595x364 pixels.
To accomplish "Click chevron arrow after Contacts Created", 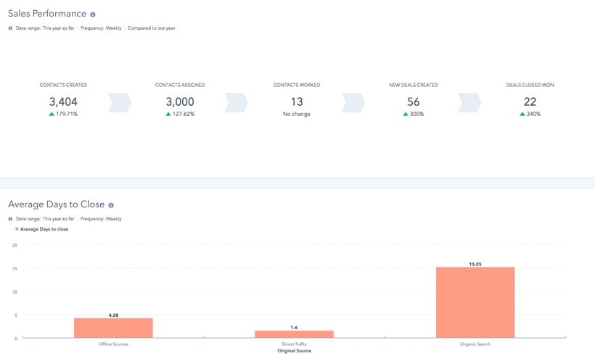I will coord(120,102).
